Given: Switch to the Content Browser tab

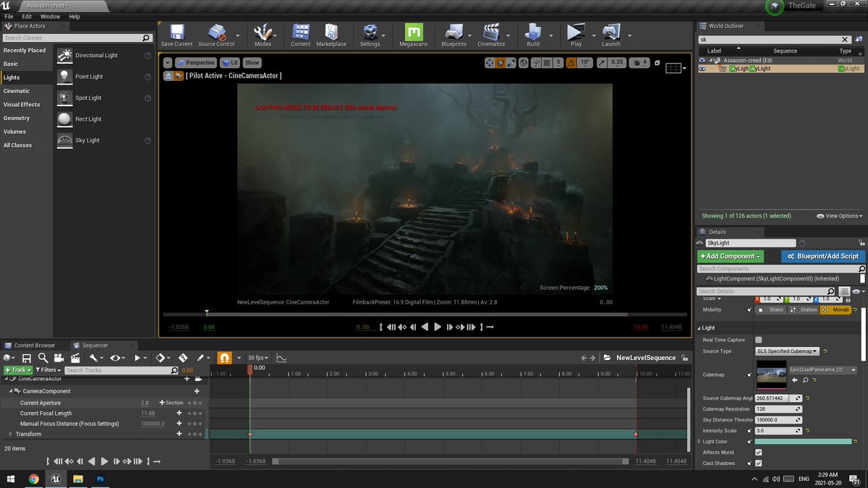Looking at the screenshot, I should 34,346.
